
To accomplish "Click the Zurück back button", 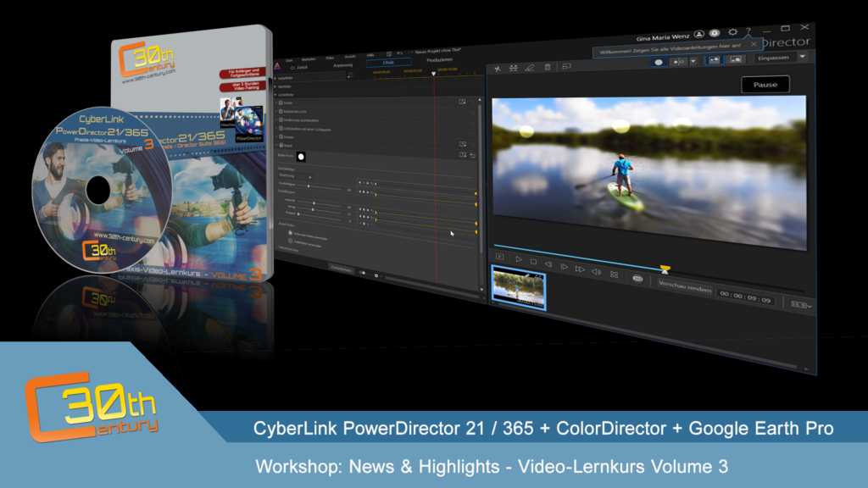I will pyautogui.click(x=299, y=67).
